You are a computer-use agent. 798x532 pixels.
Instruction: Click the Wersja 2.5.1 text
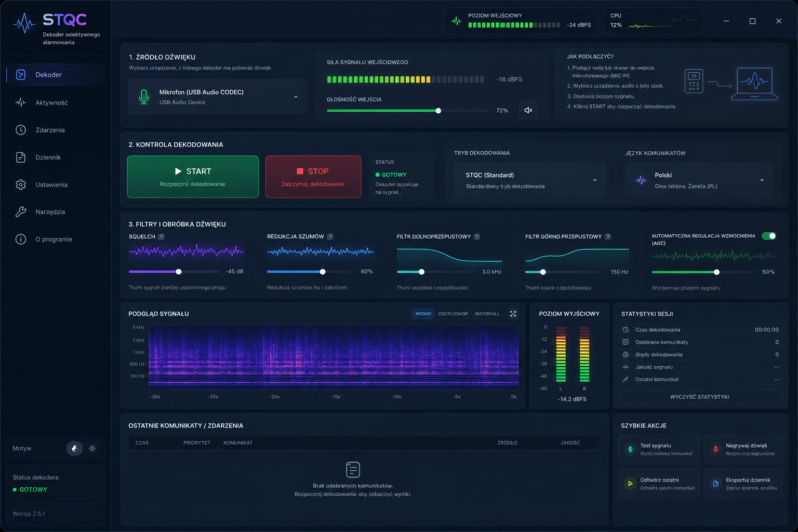(x=29, y=514)
